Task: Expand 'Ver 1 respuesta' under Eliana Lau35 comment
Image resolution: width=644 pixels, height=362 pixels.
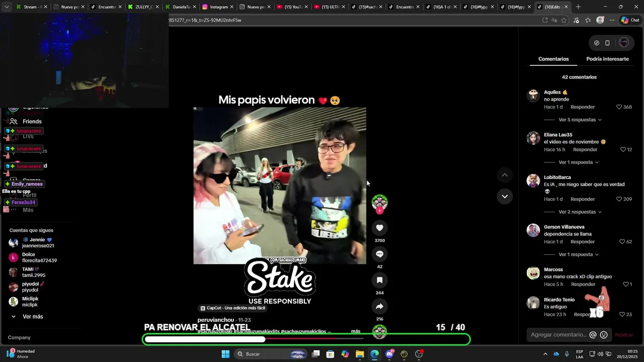Action: [x=579, y=162]
